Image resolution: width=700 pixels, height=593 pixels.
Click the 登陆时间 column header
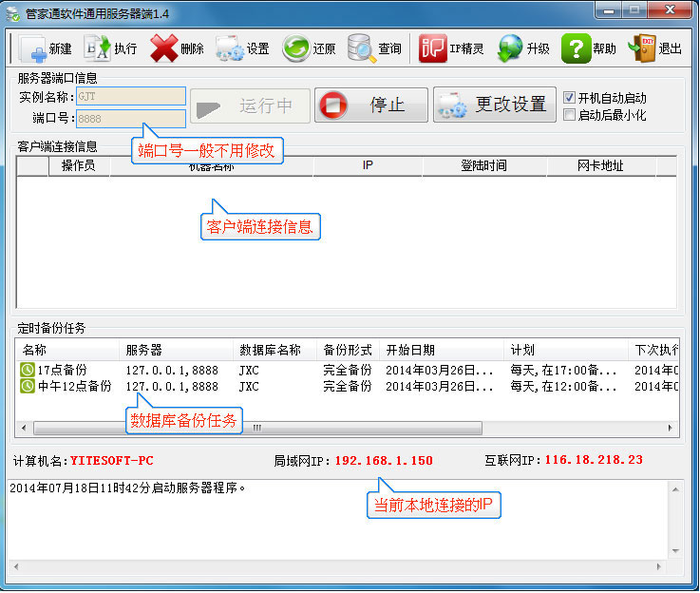tap(483, 165)
